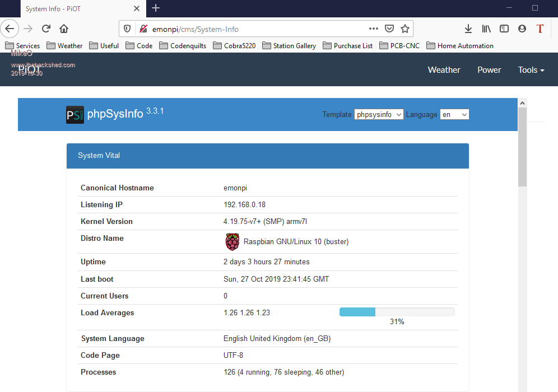
Task: Open the Library icon in toolbar
Action: tap(486, 29)
